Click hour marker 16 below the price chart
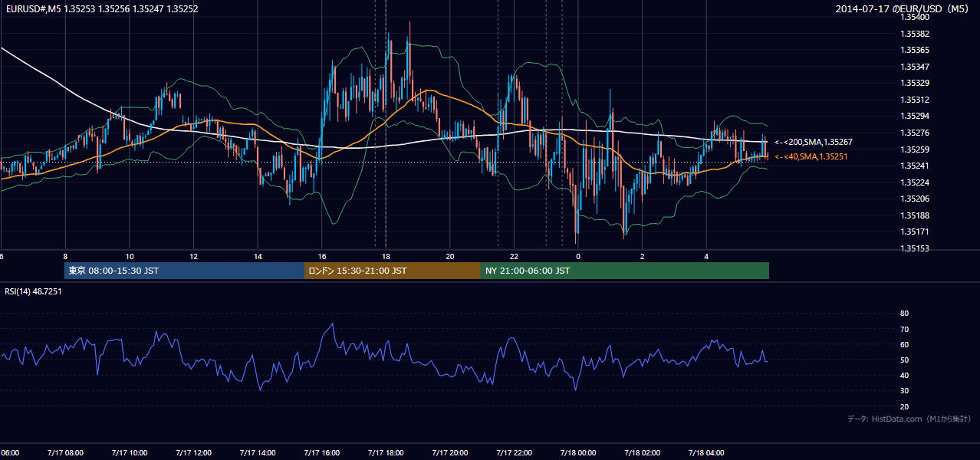The height and width of the screenshot is (460, 980). [x=322, y=257]
